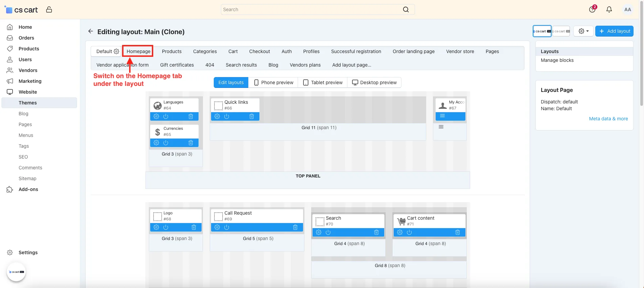Open settings gear of Call Request block

coord(217,227)
